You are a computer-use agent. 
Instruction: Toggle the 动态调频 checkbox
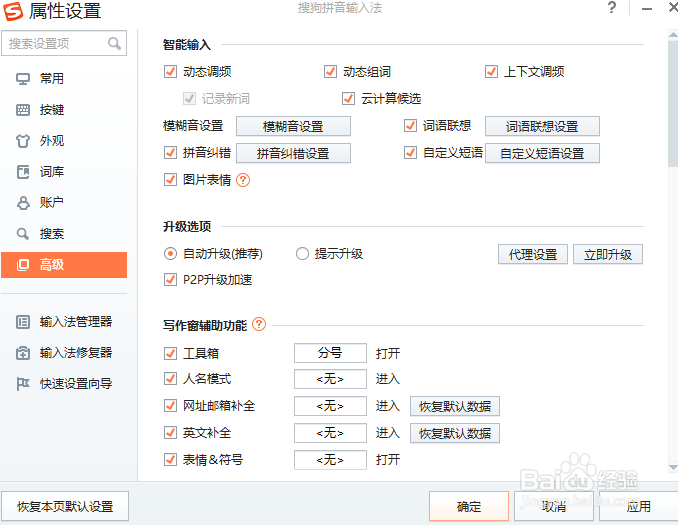(x=170, y=72)
